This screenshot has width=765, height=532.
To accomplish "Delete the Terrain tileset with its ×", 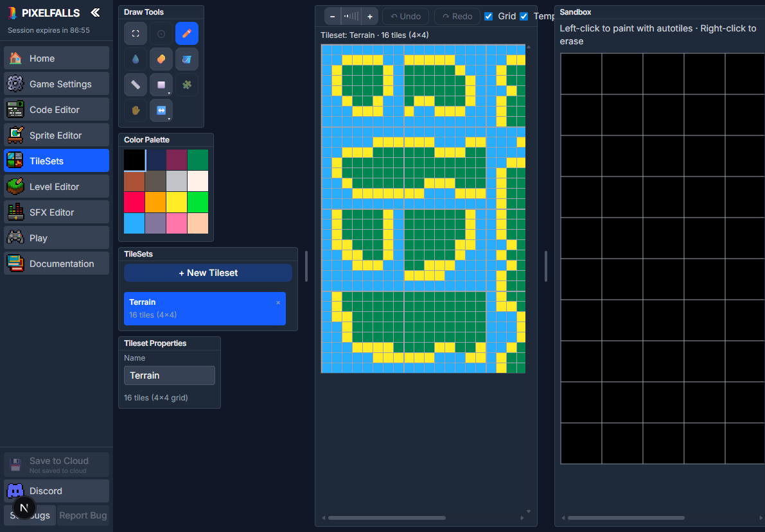I will (x=278, y=303).
